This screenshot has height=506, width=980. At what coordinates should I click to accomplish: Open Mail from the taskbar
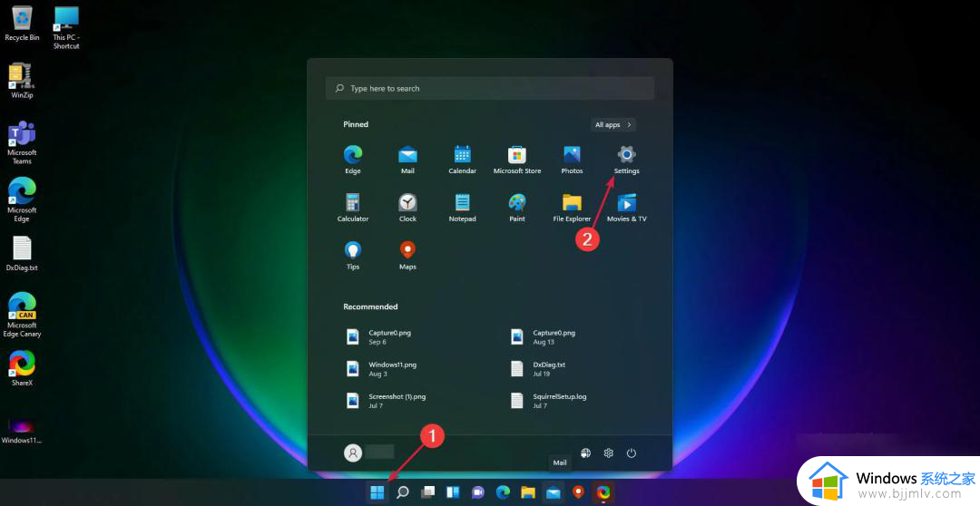click(x=554, y=493)
